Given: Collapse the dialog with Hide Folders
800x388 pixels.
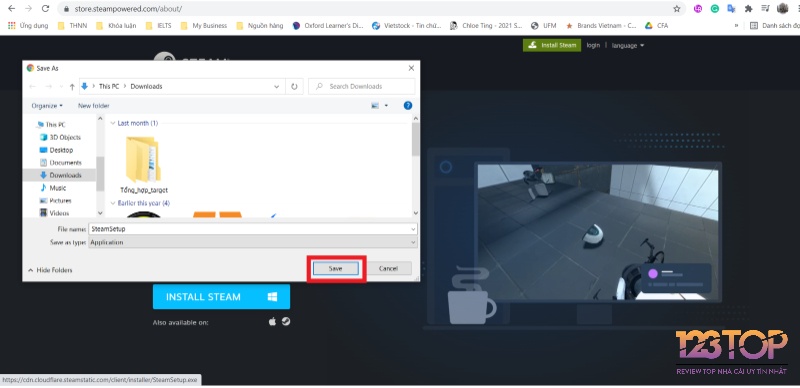Looking at the screenshot, I should point(50,270).
